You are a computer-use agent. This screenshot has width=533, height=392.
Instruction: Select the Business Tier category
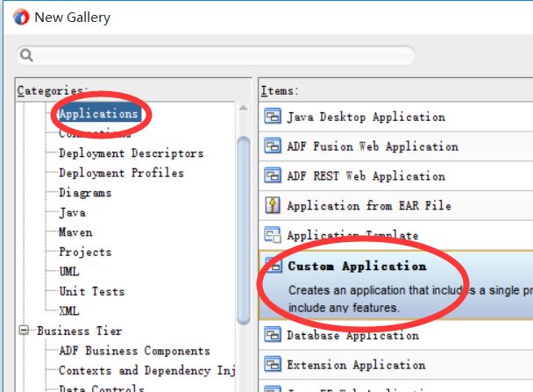pyautogui.click(x=79, y=331)
